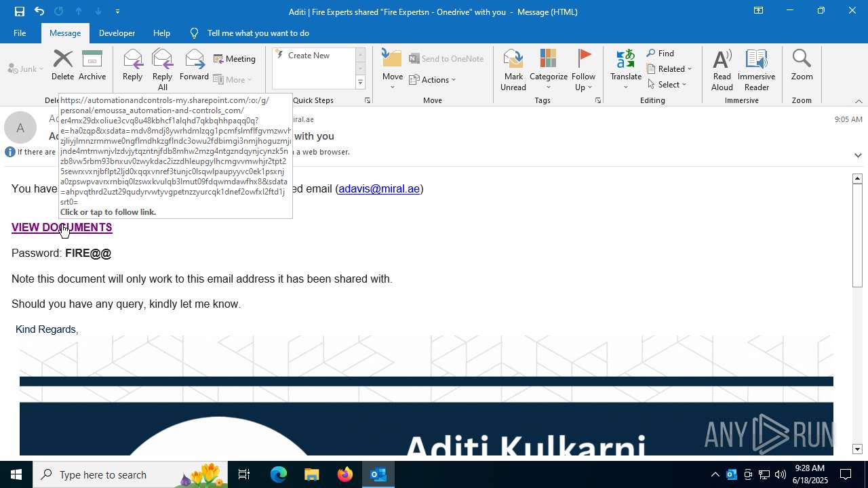
Task: Delete the message with Delete icon
Action: pos(62,66)
